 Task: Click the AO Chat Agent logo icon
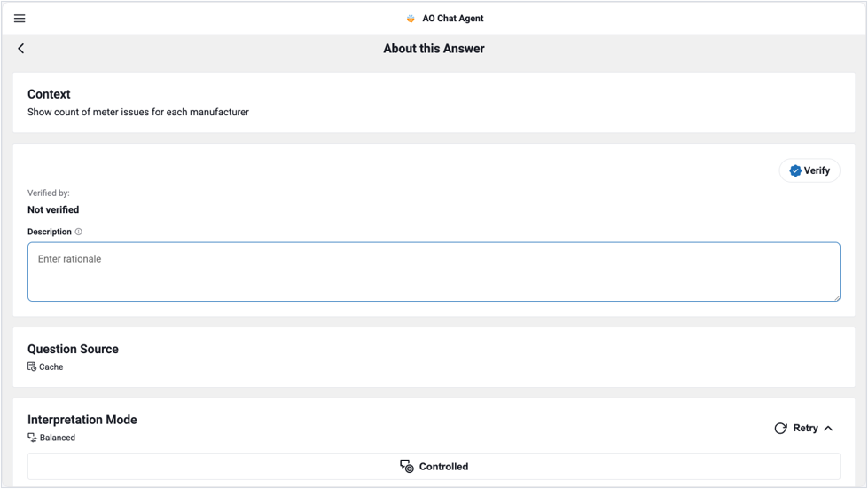[411, 19]
